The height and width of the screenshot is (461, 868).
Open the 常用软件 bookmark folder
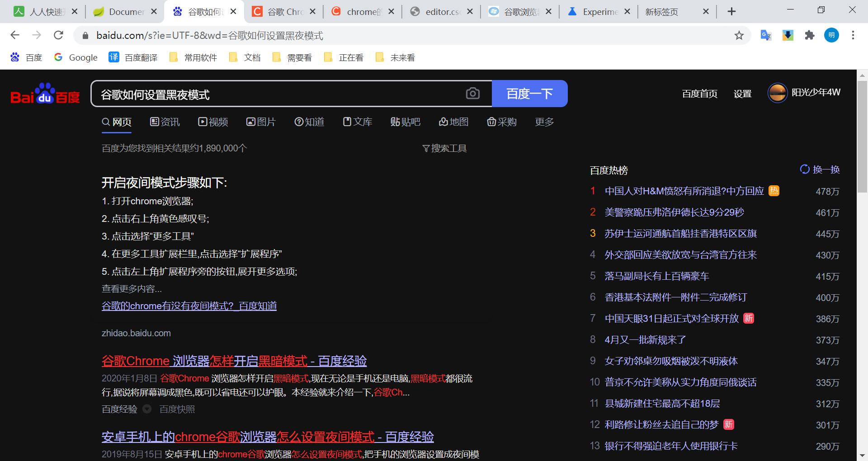(x=193, y=57)
